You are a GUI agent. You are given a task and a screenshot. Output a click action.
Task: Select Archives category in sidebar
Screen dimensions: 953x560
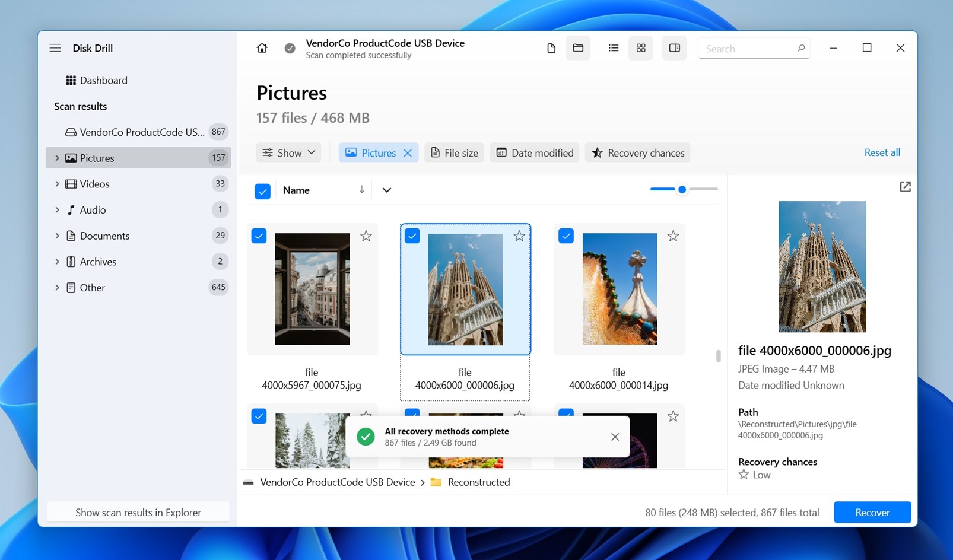[x=138, y=262]
